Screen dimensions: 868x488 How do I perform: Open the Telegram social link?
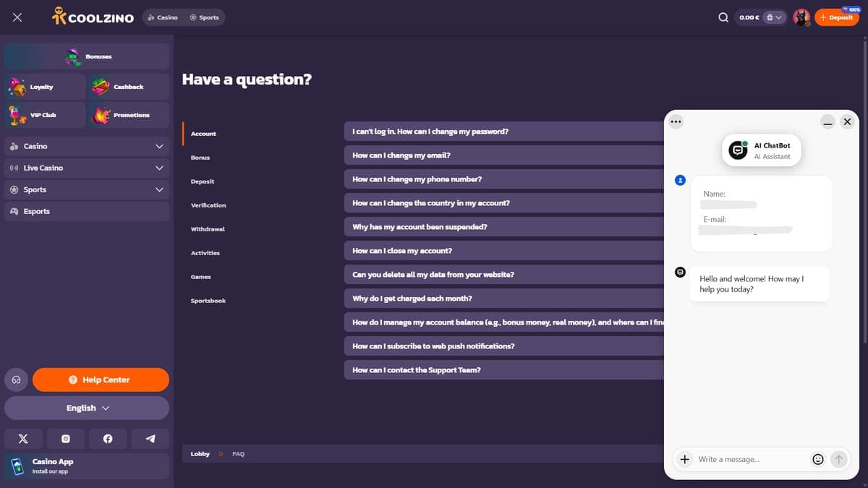(150, 439)
